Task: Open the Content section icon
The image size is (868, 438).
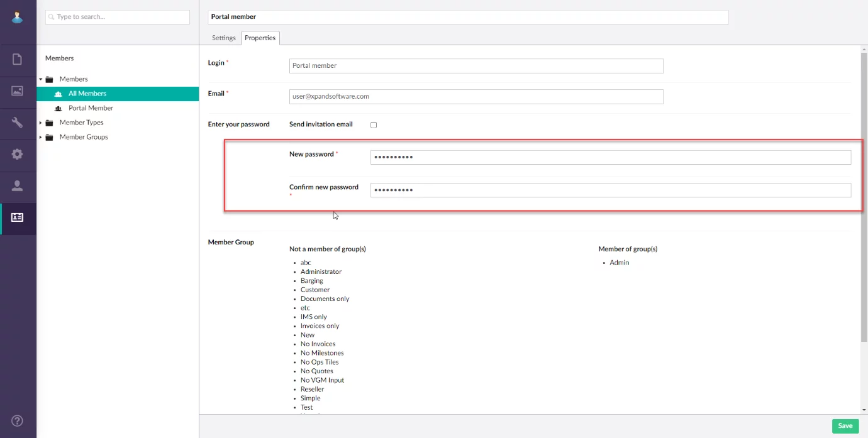Action: (x=18, y=60)
